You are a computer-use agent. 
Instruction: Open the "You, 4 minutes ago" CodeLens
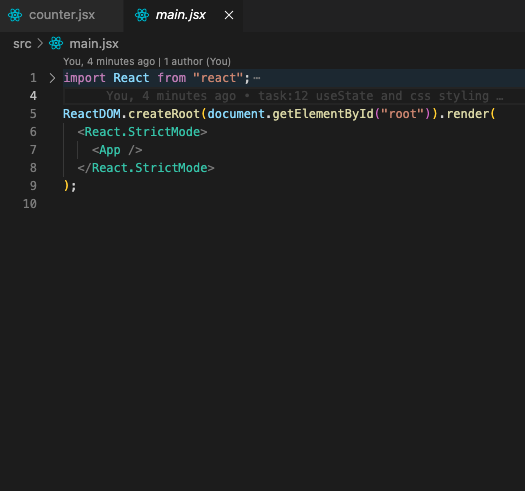coord(109,62)
